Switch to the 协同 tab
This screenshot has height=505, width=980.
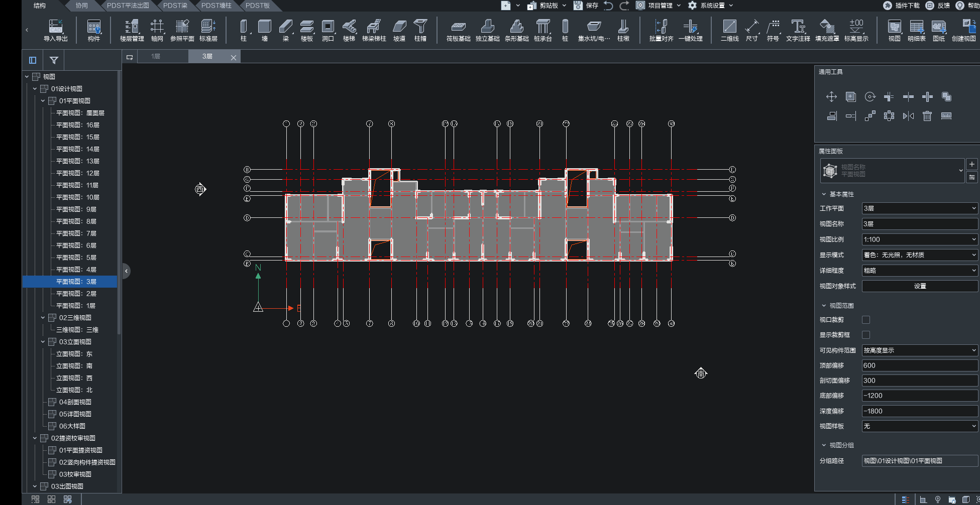tap(81, 6)
